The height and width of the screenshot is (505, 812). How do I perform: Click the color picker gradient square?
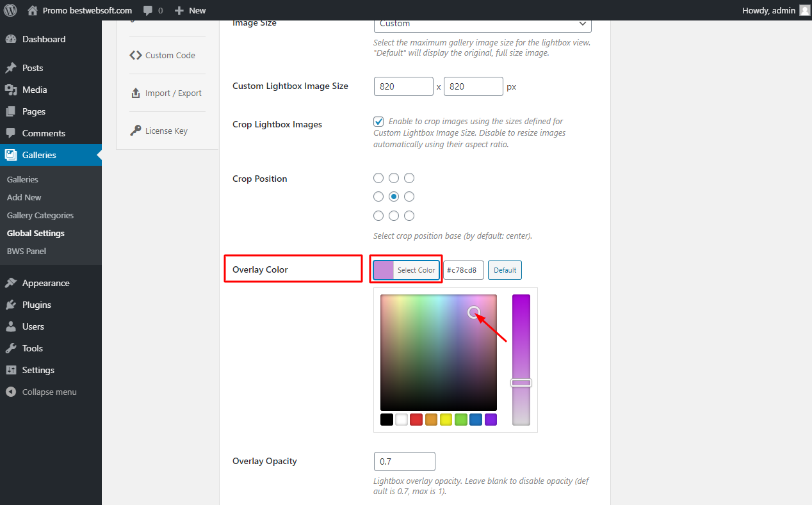tap(439, 353)
